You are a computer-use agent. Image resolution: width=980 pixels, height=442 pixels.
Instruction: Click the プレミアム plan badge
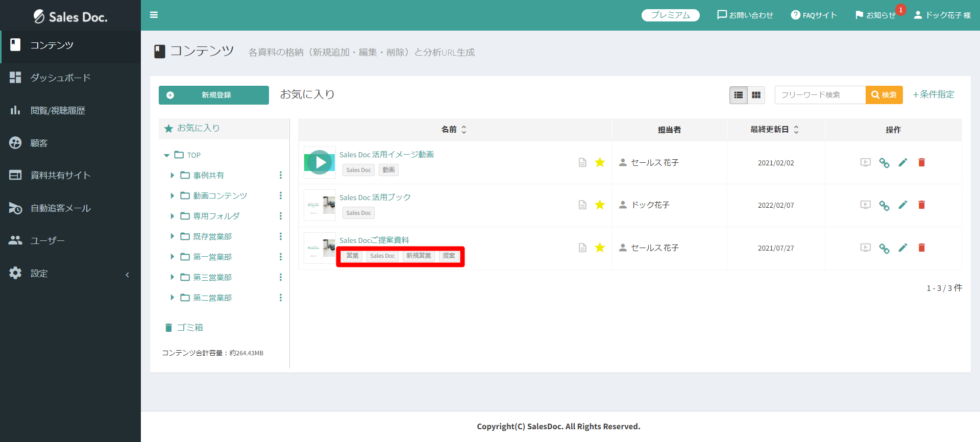click(x=670, y=15)
